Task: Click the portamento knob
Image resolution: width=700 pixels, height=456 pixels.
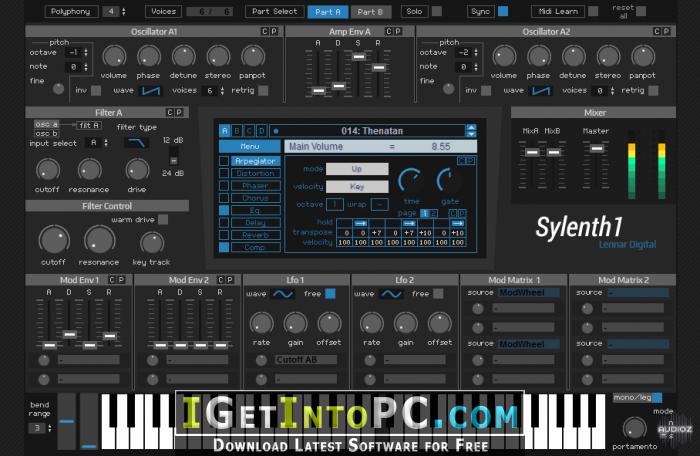Action: [x=634, y=428]
